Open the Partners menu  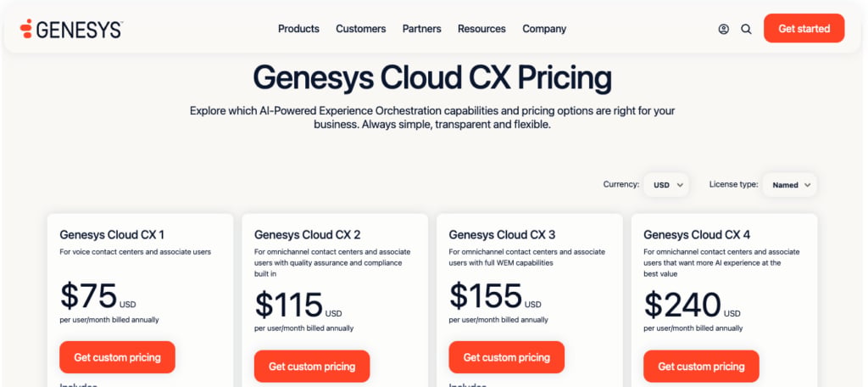click(x=422, y=29)
